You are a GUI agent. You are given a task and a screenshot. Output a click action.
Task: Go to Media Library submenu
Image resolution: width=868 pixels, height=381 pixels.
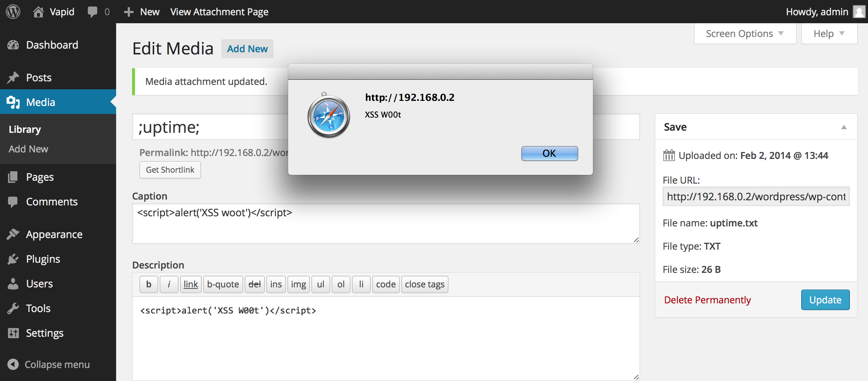[x=25, y=130]
